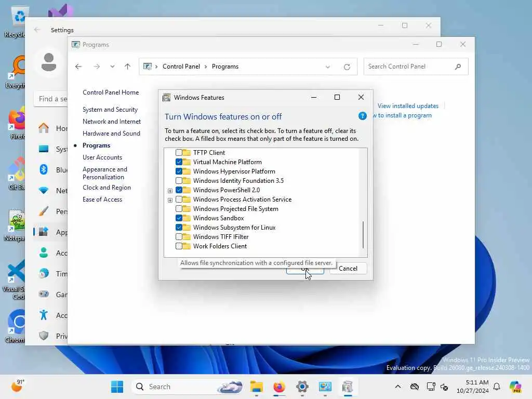Open Gaming controller icon in Settings
This screenshot has width=532, height=399.
click(x=44, y=294)
